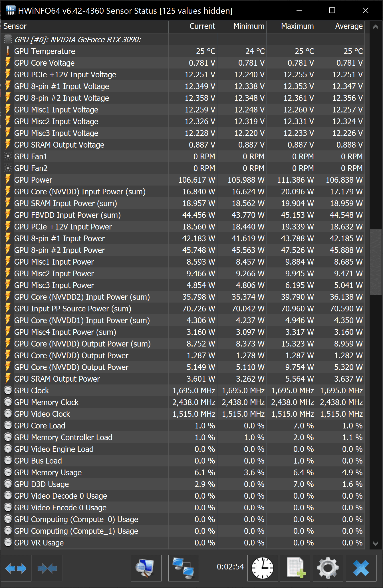Select the GPU Video Decode 0 Usage row
The height and width of the screenshot is (588, 383).
click(x=183, y=496)
